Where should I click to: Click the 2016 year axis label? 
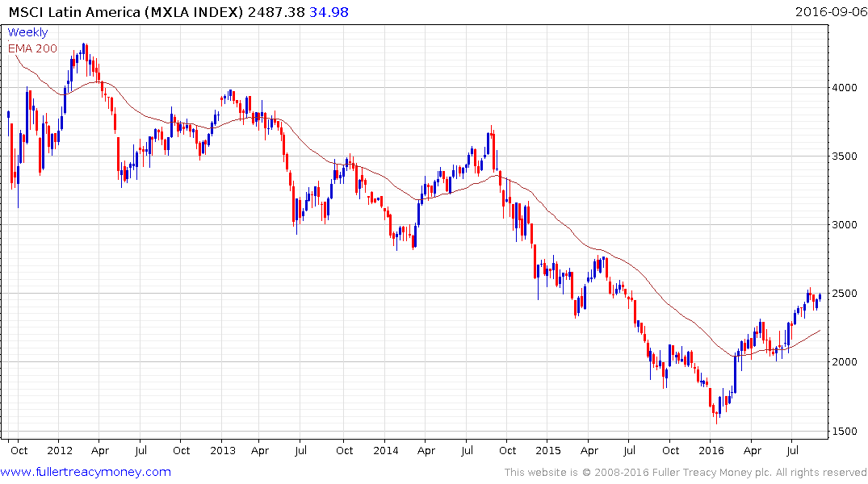coord(711,450)
